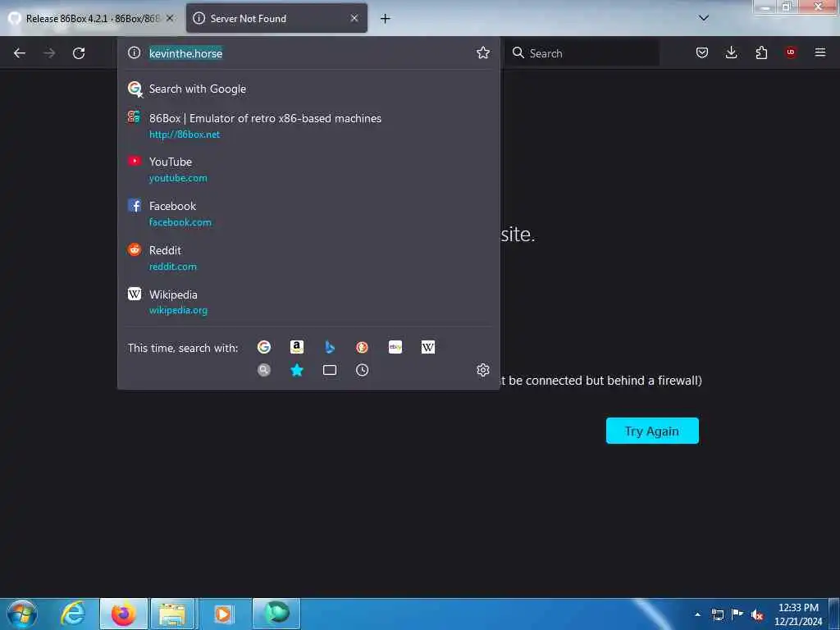This screenshot has width=840, height=630.
Task: Search this time with DuckDuckGo
Action: 362,347
